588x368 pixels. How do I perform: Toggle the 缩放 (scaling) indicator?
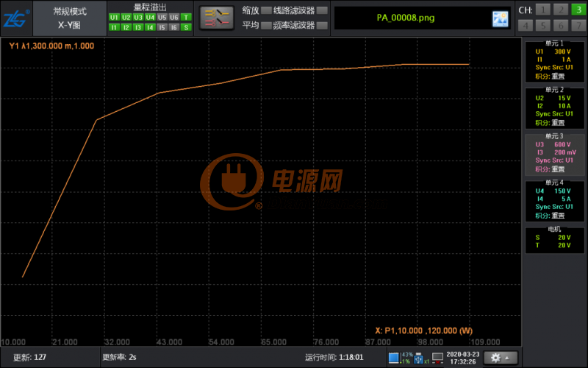coord(266,10)
